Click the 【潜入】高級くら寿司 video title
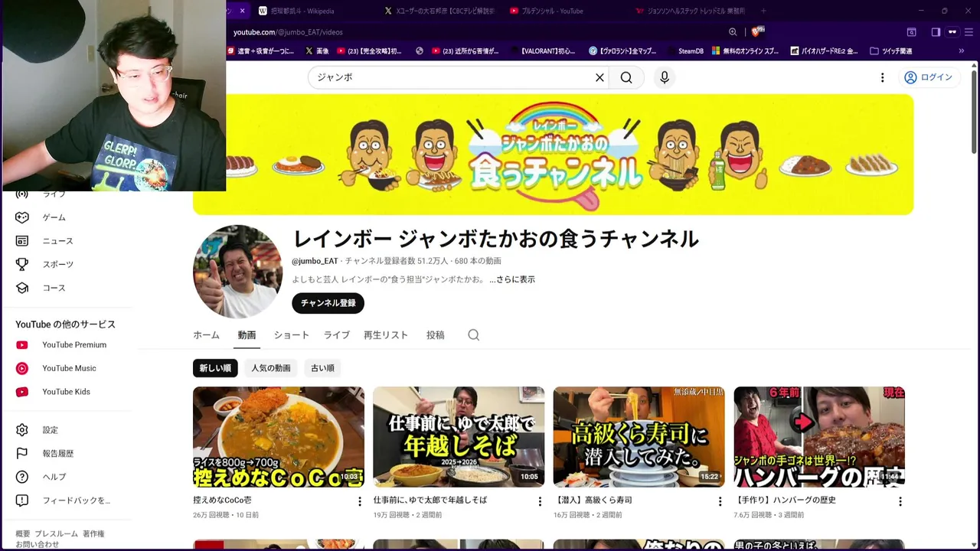 pos(593,500)
